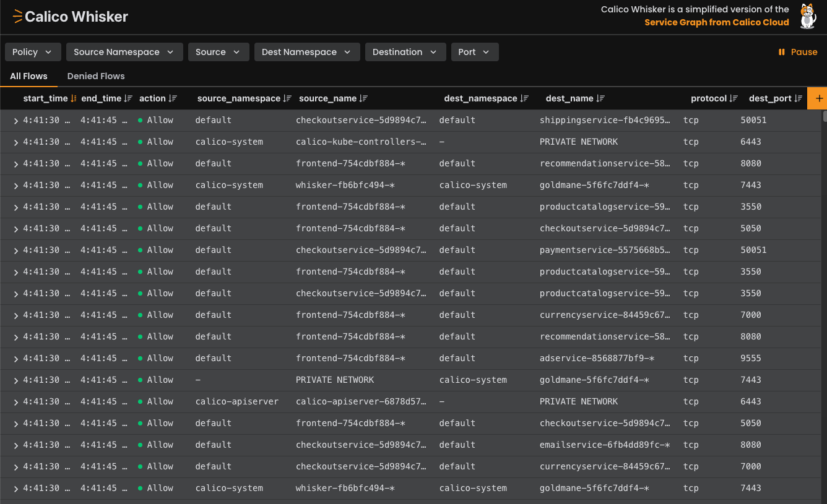Viewport: 827px width, 504px height.
Task: Click the dest_name sort icon
Action: tap(600, 99)
